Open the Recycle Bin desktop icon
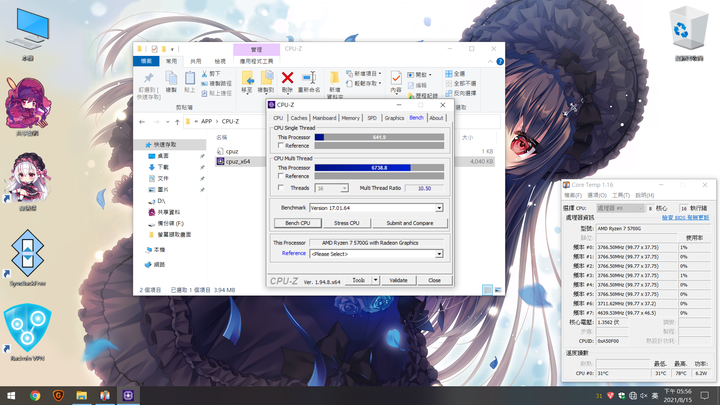720x405 pixels. [688, 33]
